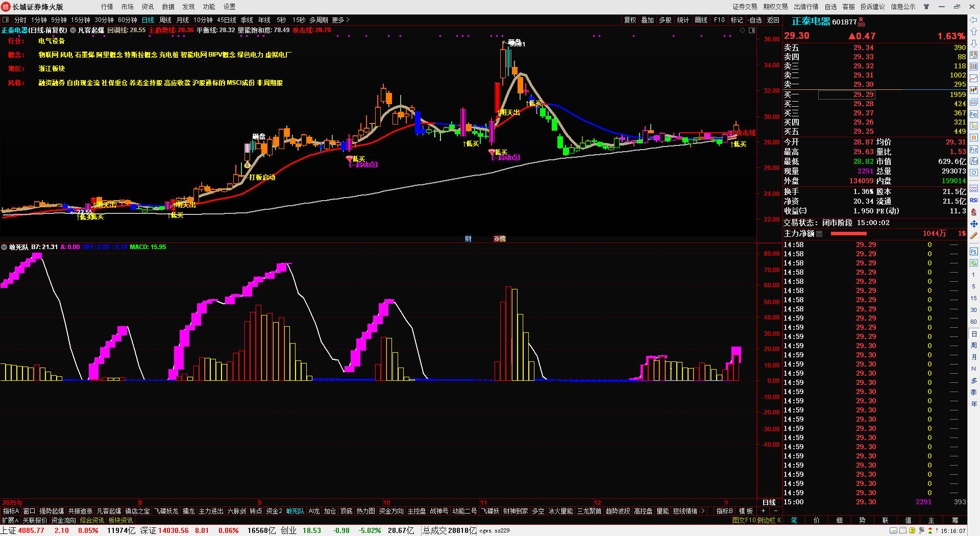Image resolution: width=980 pixels, height=536 pixels.
Task: Add a sub-chart with the + button
Action: point(764,511)
